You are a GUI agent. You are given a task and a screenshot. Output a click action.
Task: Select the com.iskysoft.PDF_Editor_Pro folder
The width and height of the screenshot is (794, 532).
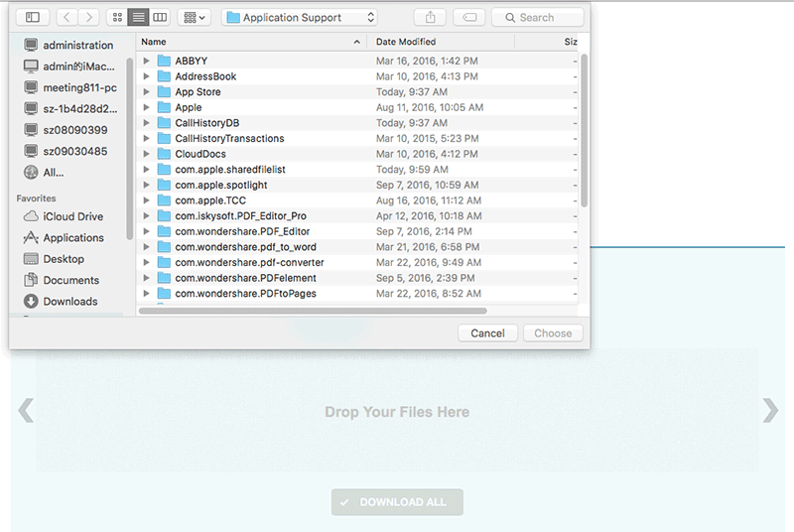[x=357, y=216]
